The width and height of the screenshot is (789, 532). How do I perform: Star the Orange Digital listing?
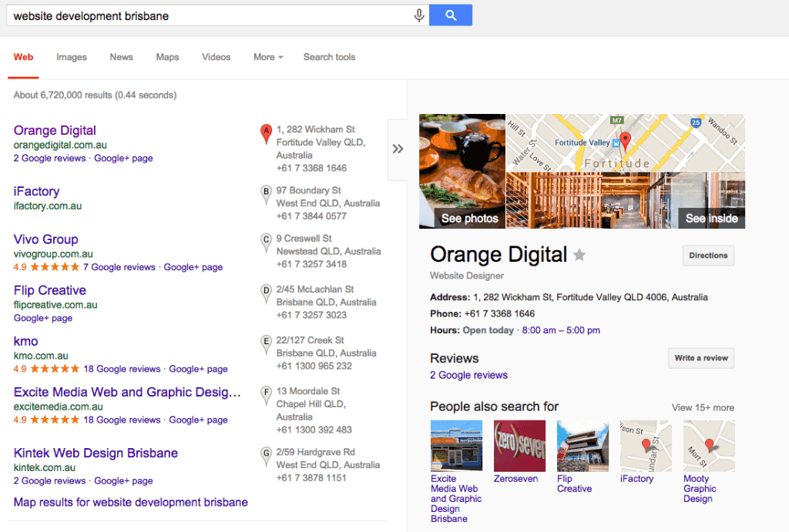(x=579, y=256)
